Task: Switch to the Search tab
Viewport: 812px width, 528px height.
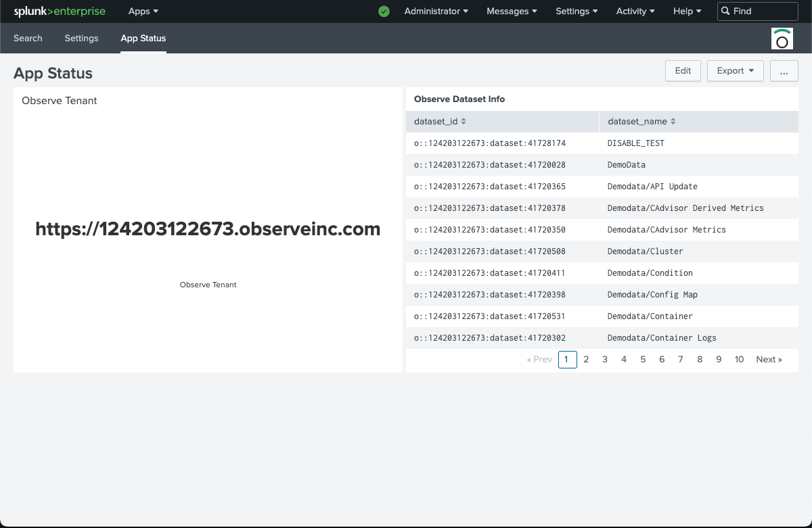Action: [x=28, y=39]
